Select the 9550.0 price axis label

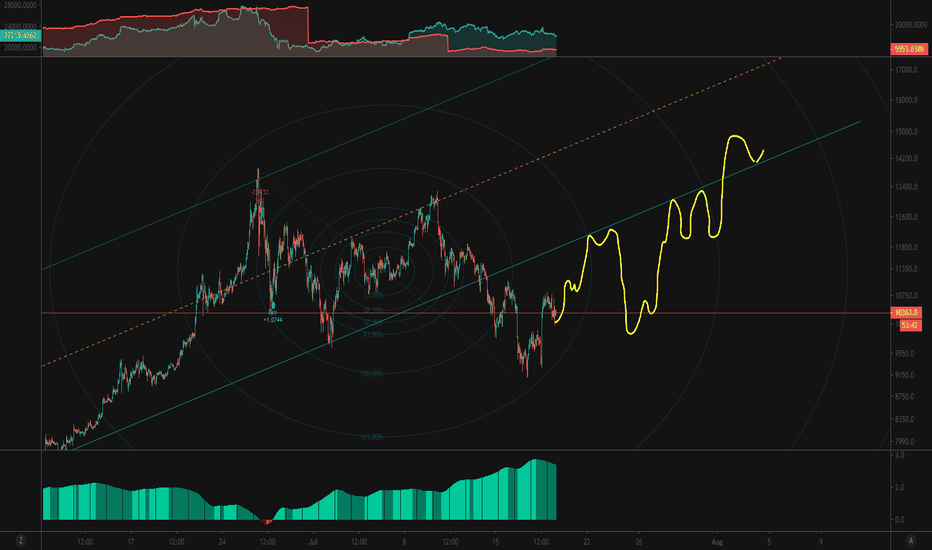905,353
